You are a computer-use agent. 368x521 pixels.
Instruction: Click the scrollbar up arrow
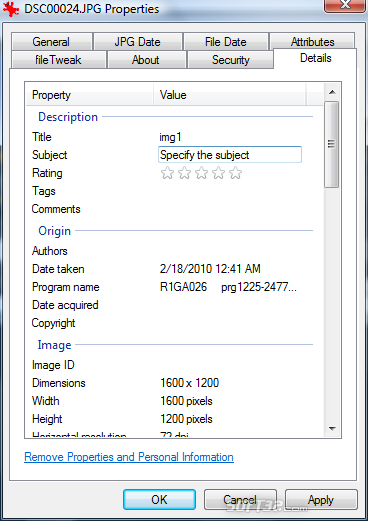click(x=332, y=92)
